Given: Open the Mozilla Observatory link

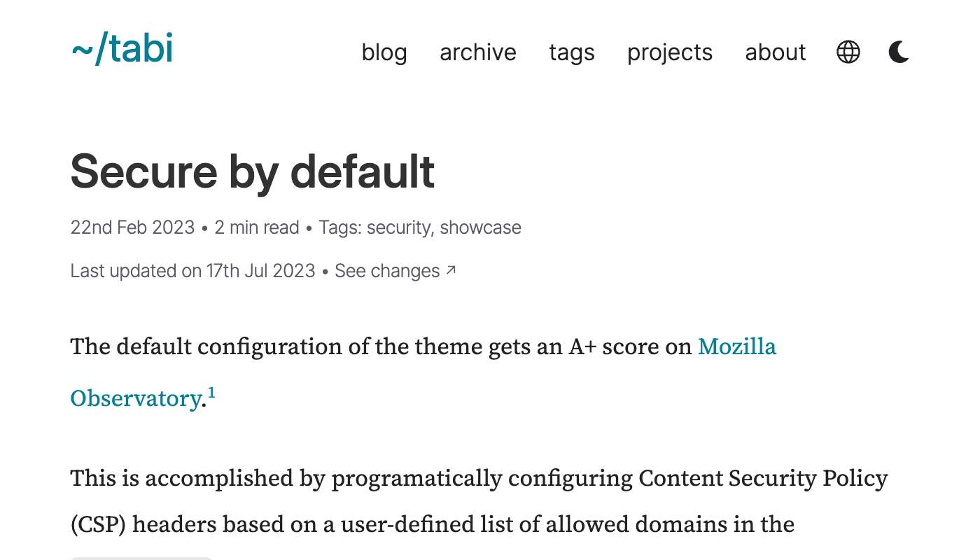Looking at the screenshot, I should [736, 346].
